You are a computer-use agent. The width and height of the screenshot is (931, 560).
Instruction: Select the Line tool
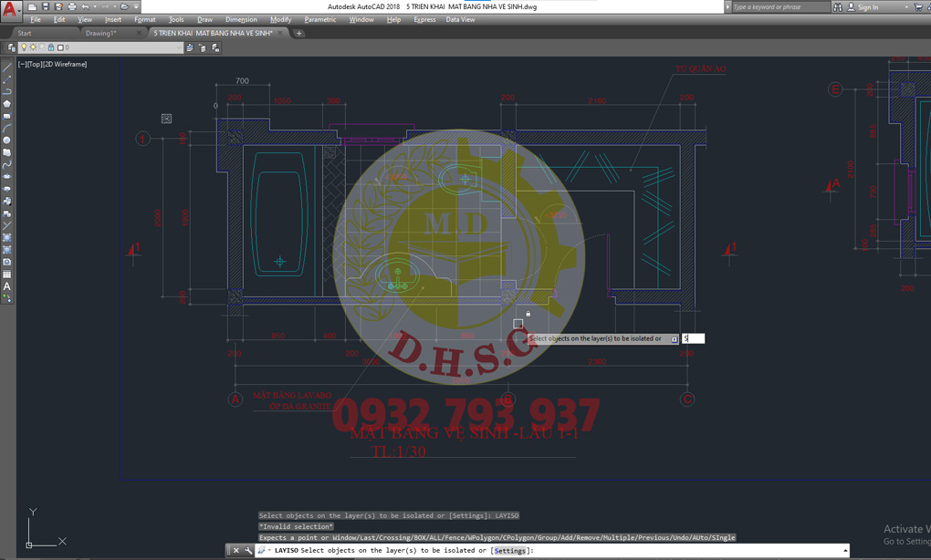(7, 67)
